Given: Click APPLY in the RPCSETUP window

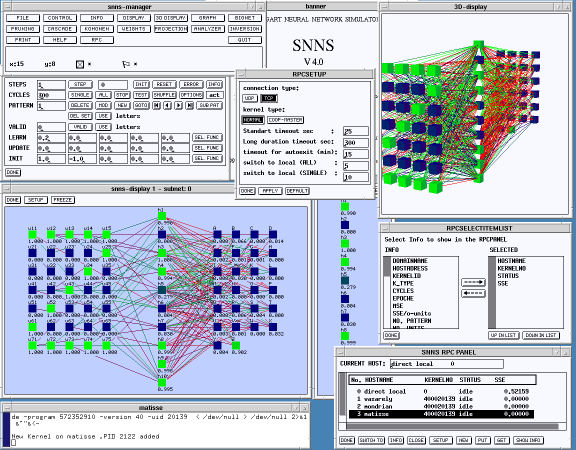Looking at the screenshot, I should click(270, 191).
